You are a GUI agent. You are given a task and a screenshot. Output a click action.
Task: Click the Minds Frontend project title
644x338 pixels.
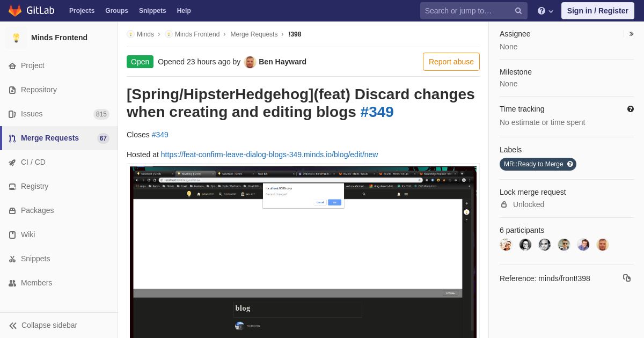(59, 38)
